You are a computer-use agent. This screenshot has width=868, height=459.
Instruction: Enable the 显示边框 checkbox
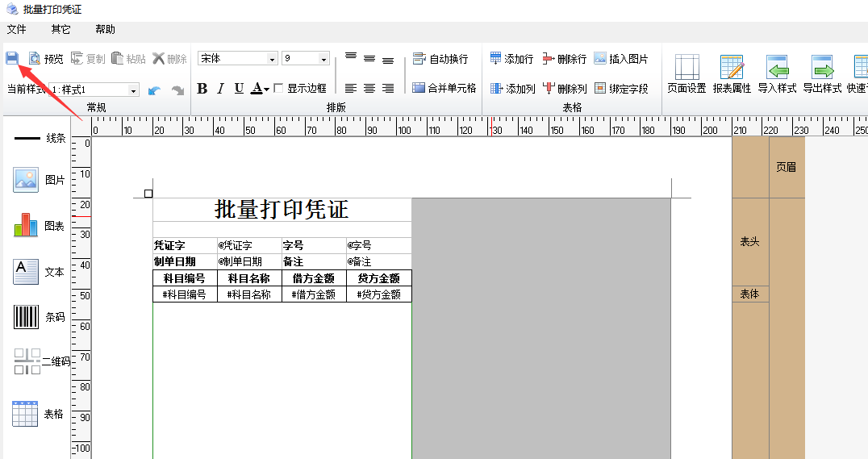pos(278,89)
